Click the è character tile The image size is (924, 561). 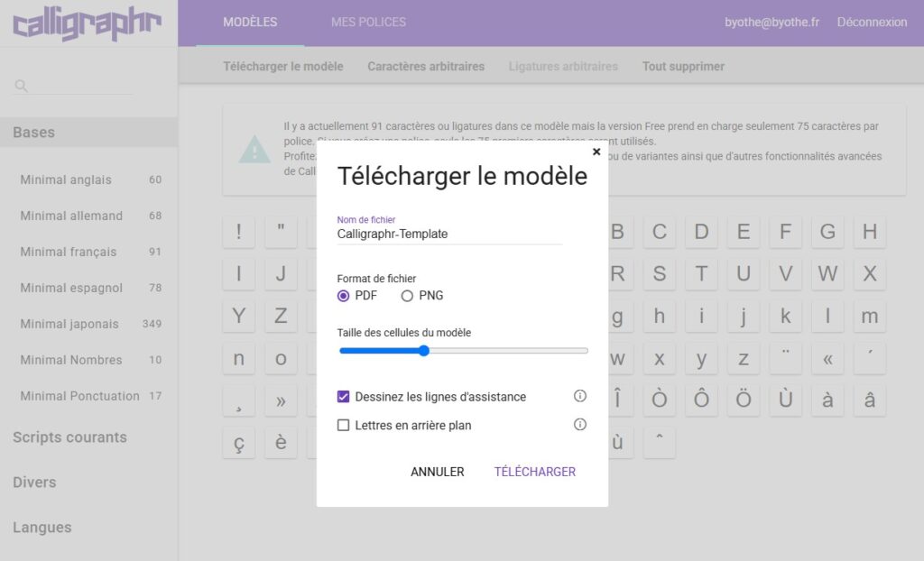click(281, 443)
